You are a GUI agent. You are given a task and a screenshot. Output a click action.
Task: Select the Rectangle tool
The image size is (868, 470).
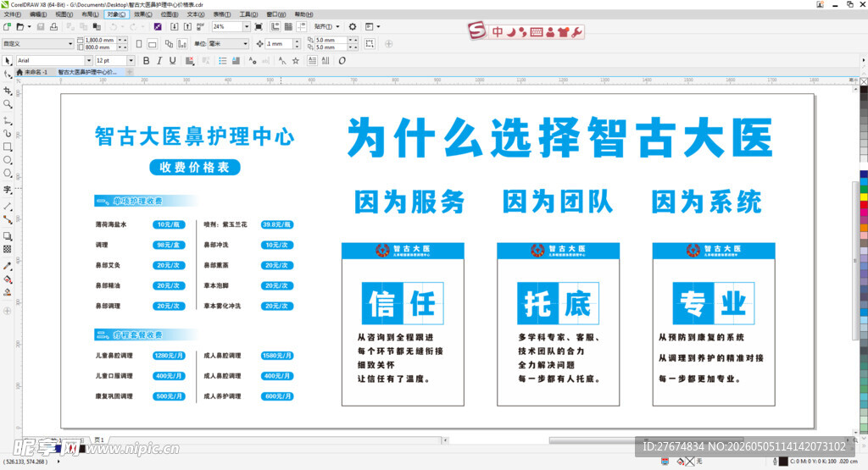point(7,147)
